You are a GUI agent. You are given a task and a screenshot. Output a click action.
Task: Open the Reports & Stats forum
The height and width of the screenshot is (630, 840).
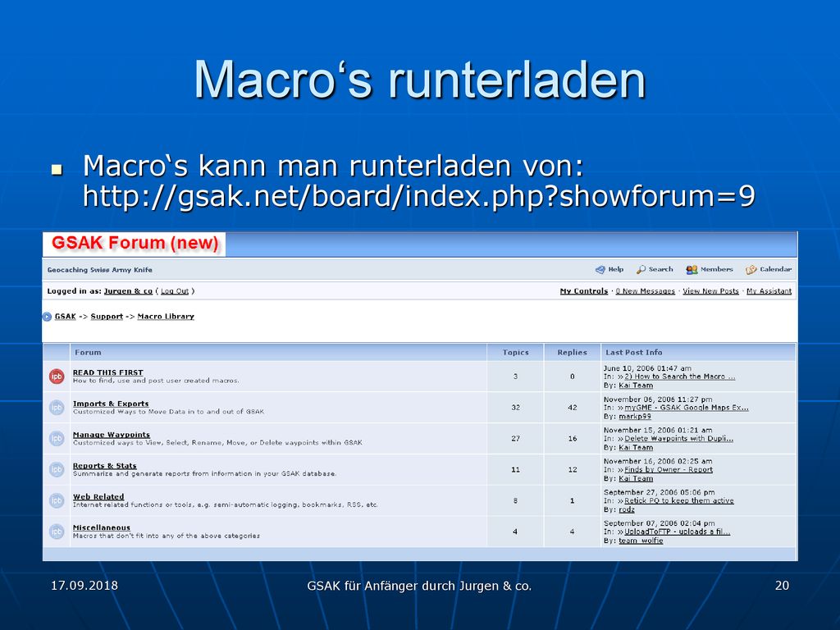pos(104,466)
